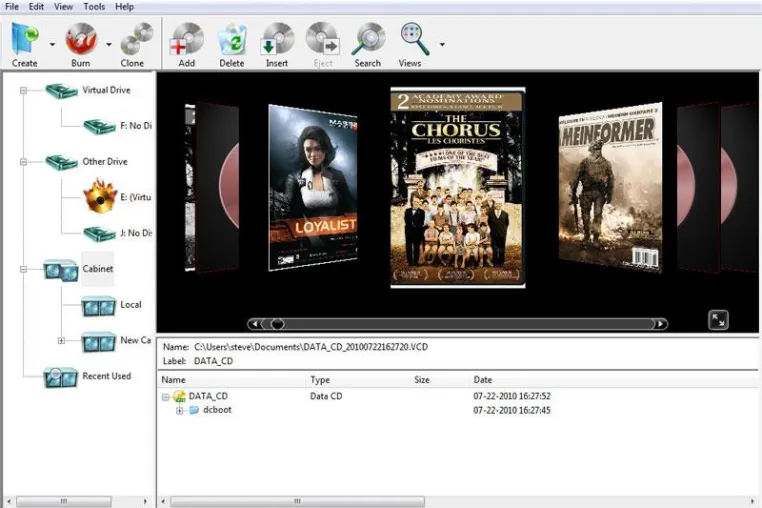Click the cover flow left arrow
The image size is (762, 508).
coord(255,324)
